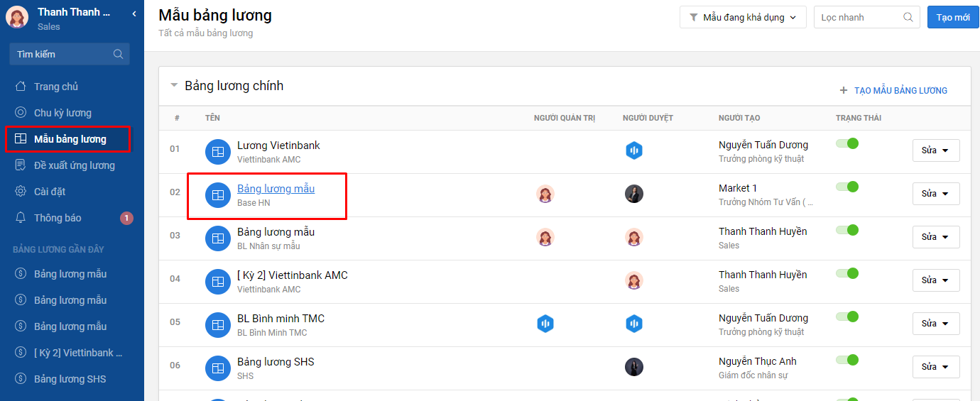
Task: Collapse Bảng lương chính section
Action: 174,85
